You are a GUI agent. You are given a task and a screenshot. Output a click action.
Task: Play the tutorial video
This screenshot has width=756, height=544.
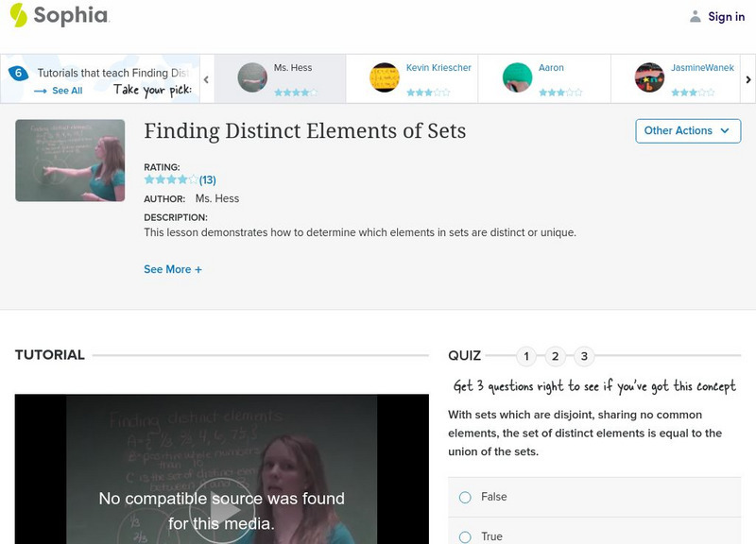coord(221,511)
